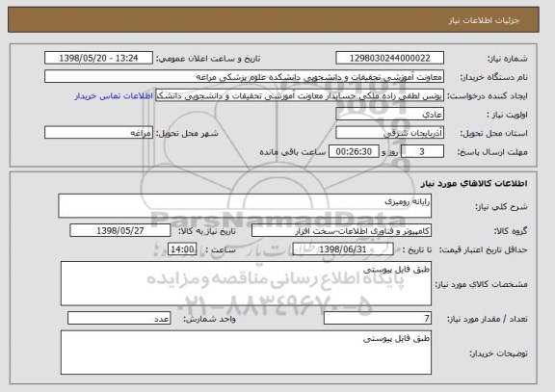Click the label گروه کالا
This screenshot has height=392, width=555.
pyautogui.click(x=511, y=231)
